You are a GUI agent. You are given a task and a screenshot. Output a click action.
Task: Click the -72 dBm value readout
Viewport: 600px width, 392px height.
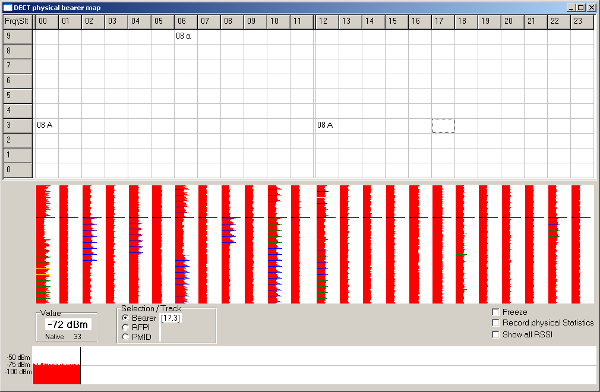(x=68, y=325)
